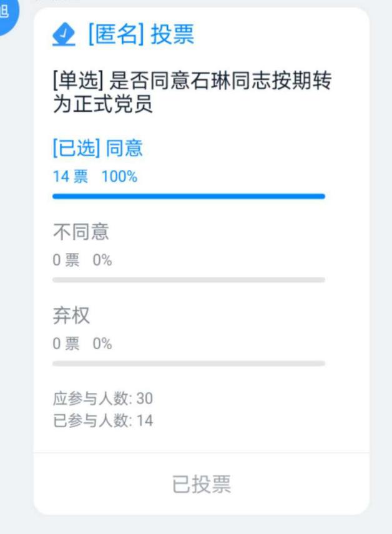Click the [匿名] 投票 card title
The height and width of the screenshot is (534, 392).
click(141, 34)
